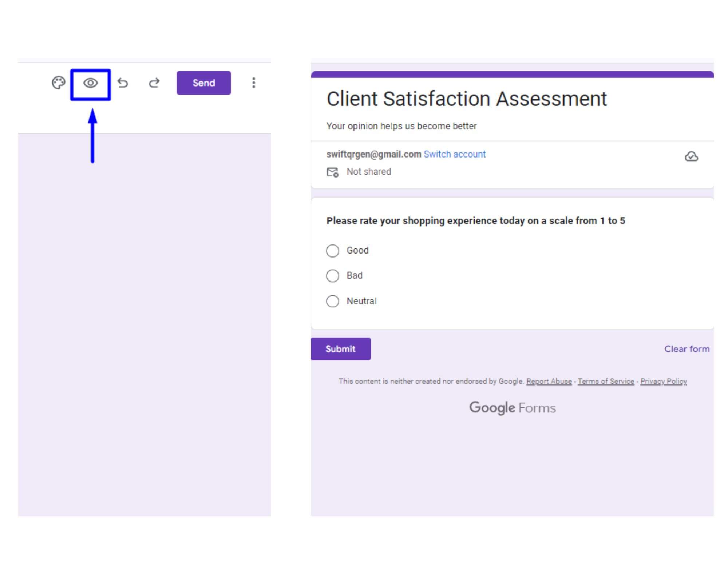Submit the satisfaction form

[x=341, y=349]
